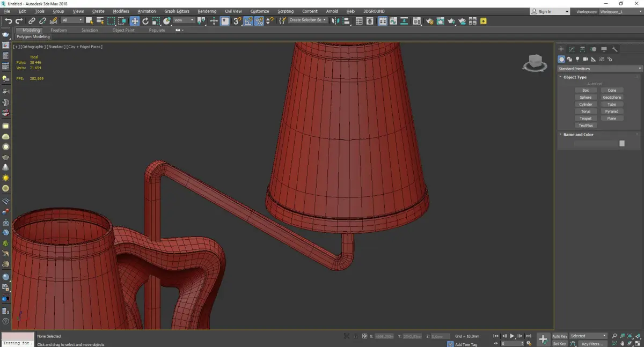Click the Mirror tool icon
The image size is (644, 347).
pyautogui.click(x=335, y=21)
